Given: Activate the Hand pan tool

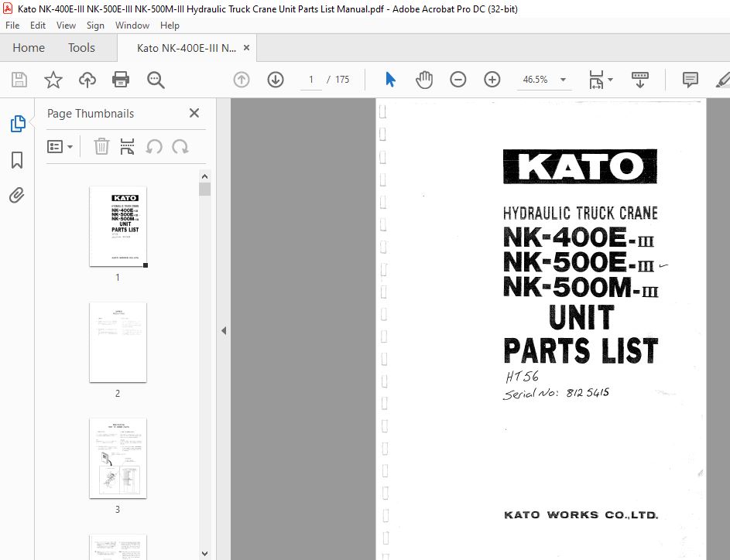Looking at the screenshot, I should click(424, 80).
